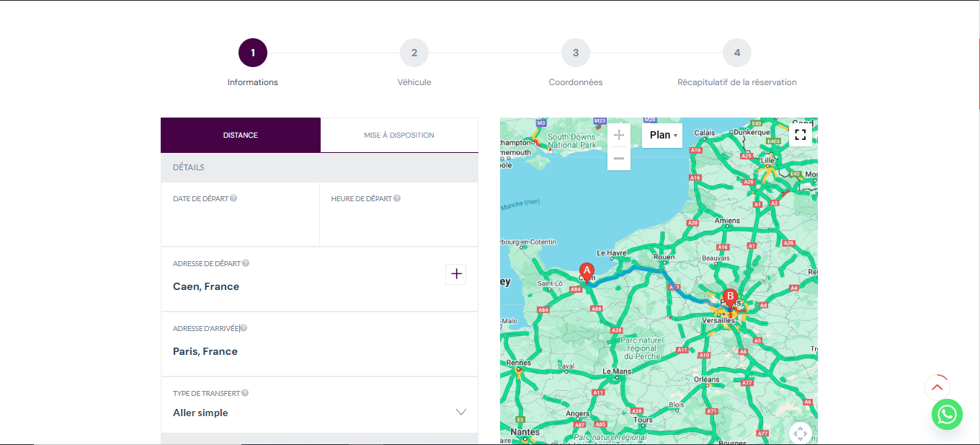Click Rouen label on map

tap(664, 257)
